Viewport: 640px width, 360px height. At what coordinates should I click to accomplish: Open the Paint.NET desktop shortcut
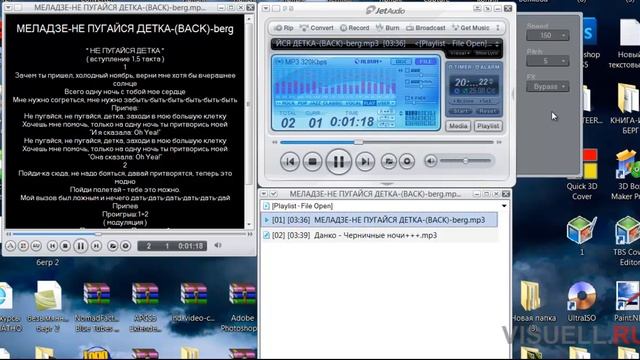(x=627, y=301)
